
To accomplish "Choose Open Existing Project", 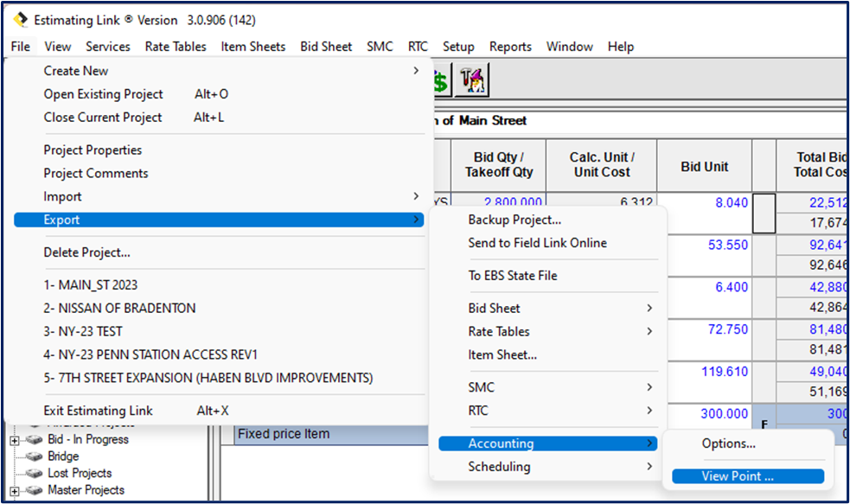I will tap(219, 94).
